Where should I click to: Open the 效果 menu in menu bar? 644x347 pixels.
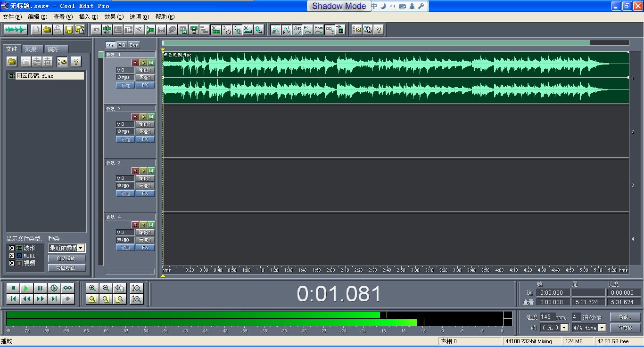[114, 17]
